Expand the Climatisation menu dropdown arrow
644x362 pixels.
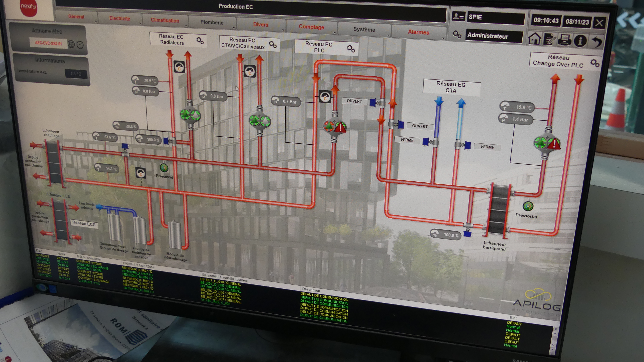click(186, 25)
